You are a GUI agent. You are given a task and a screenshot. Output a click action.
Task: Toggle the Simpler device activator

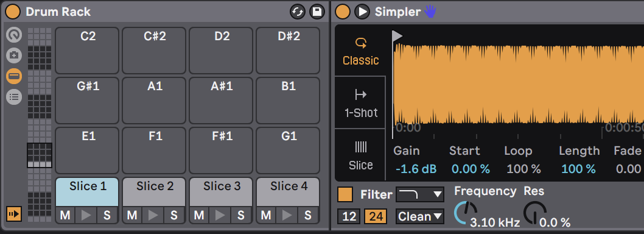[x=343, y=12]
